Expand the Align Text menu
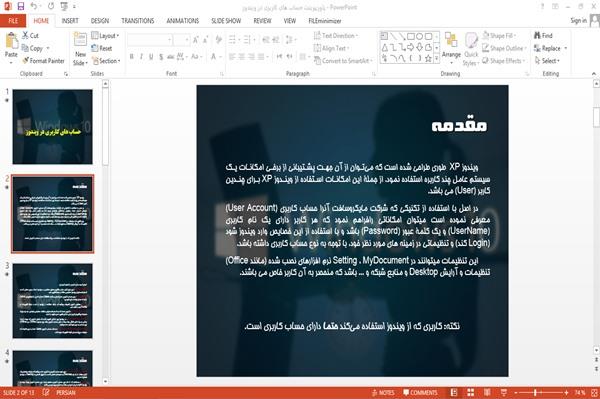 click(331, 48)
